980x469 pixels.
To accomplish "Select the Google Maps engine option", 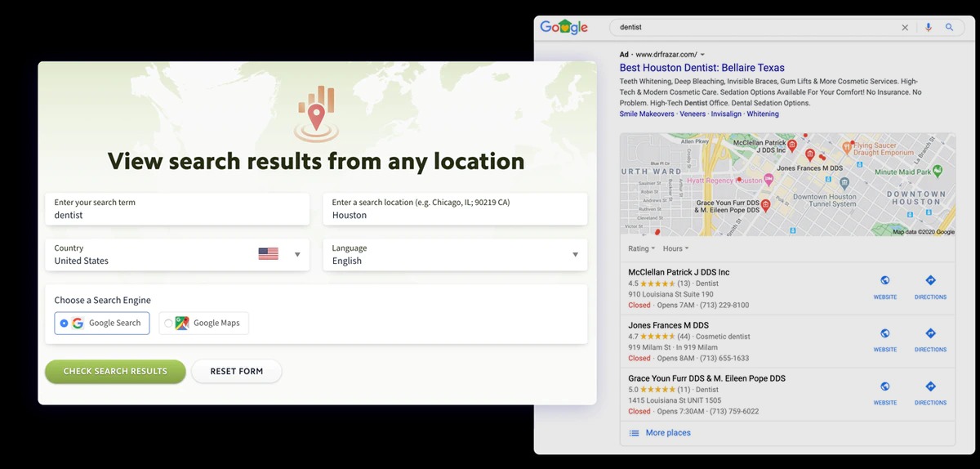I will tap(204, 324).
